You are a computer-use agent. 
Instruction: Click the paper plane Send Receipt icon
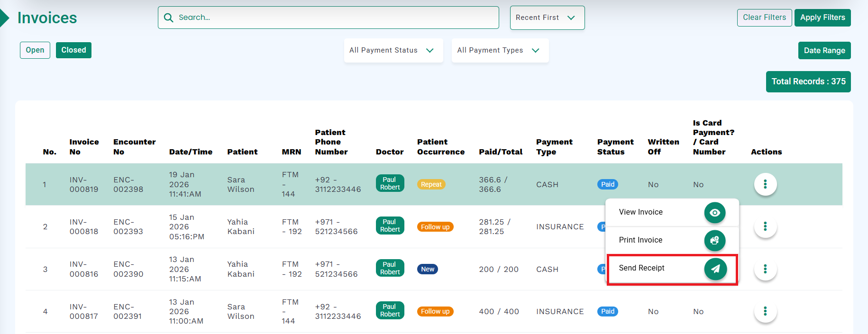click(x=715, y=269)
